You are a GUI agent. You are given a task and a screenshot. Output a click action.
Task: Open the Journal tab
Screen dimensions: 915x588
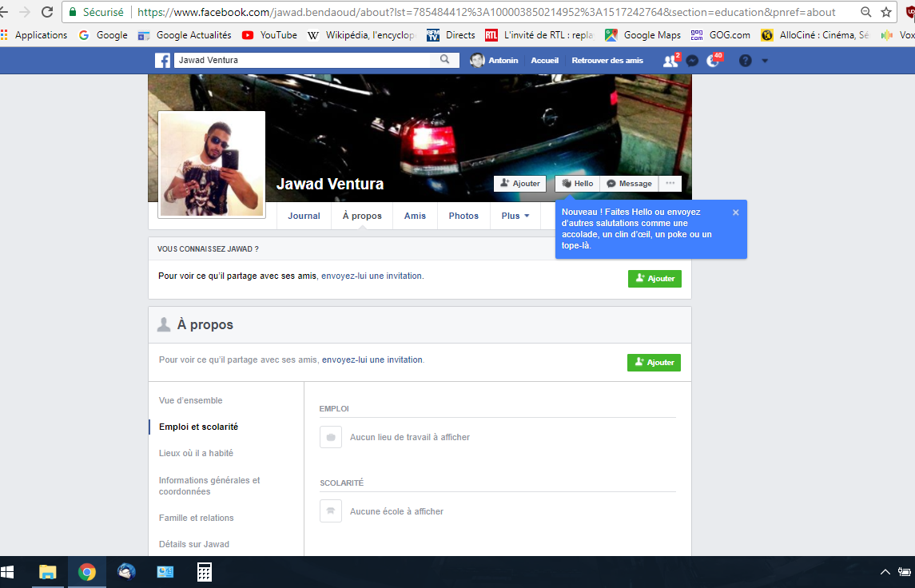coord(304,216)
